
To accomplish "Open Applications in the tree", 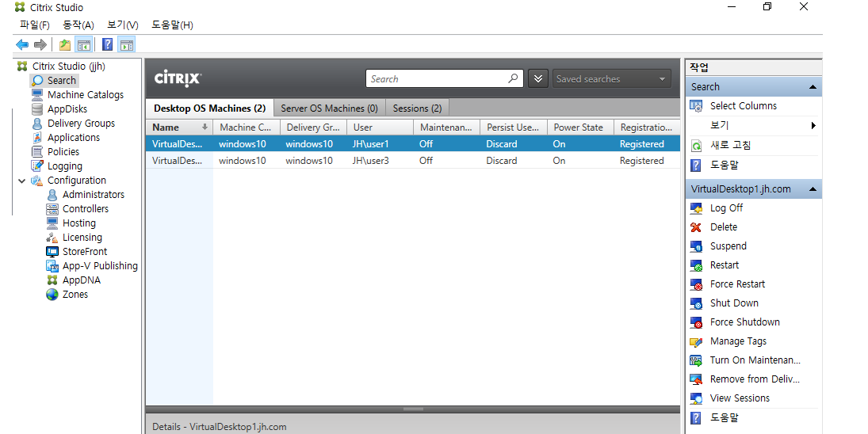I will (74, 138).
